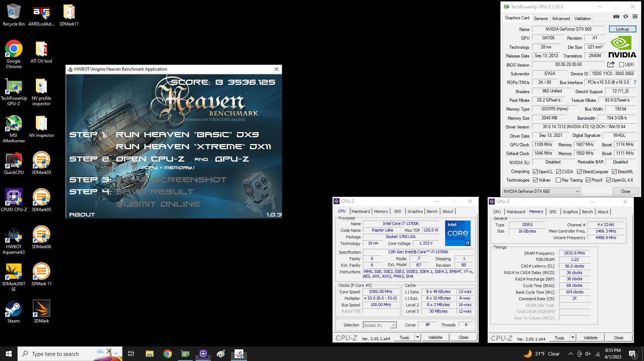644x361 pixels.
Task: Click Validate in CPU-Z CPU window
Action: pyautogui.click(x=435, y=337)
